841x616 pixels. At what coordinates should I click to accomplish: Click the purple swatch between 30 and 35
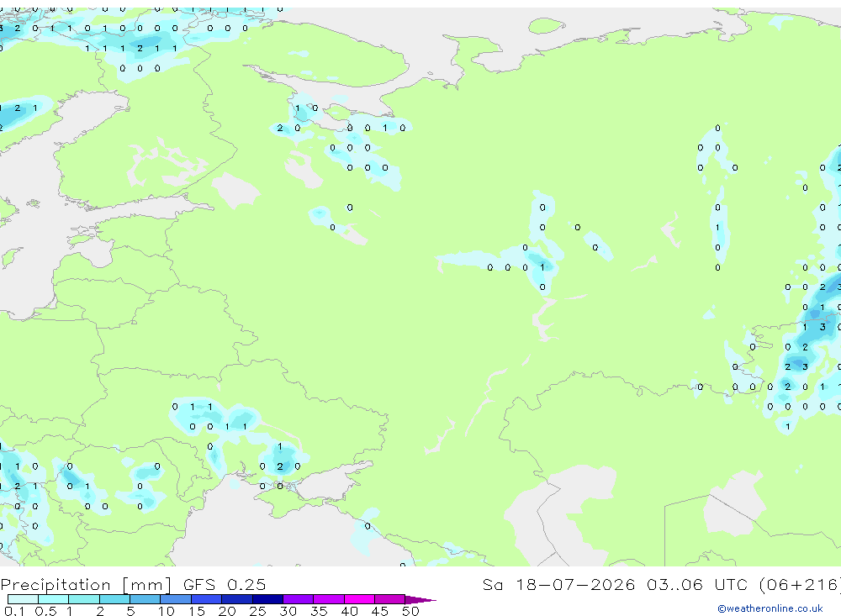[299, 599]
